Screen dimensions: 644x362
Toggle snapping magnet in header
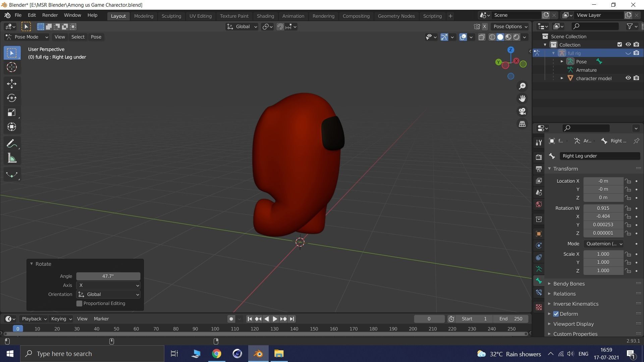click(x=280, y=27)
